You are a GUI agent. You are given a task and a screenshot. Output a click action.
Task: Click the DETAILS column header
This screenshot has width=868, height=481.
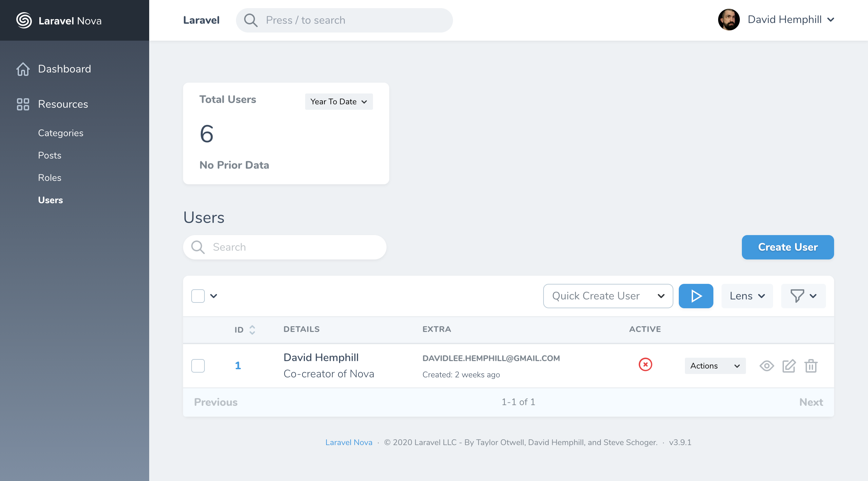pos(302,329)
